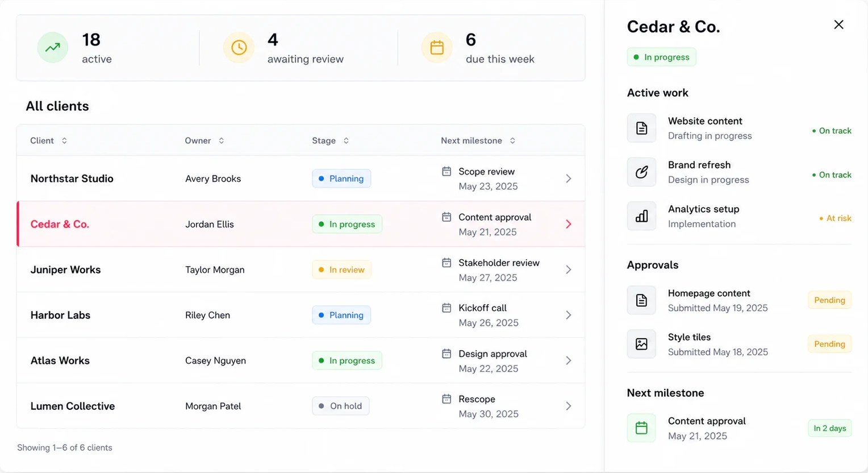Sort the Stage column
This screenshot has height=473, width=868.
point(346,140)
